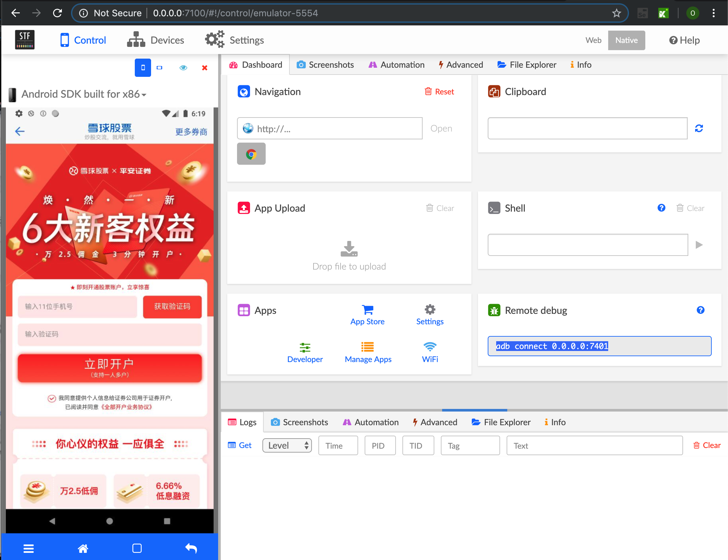Toggle the device screen visibility eye icon
This screenshot has height=560, width=728.
click(x=183, y=68)
